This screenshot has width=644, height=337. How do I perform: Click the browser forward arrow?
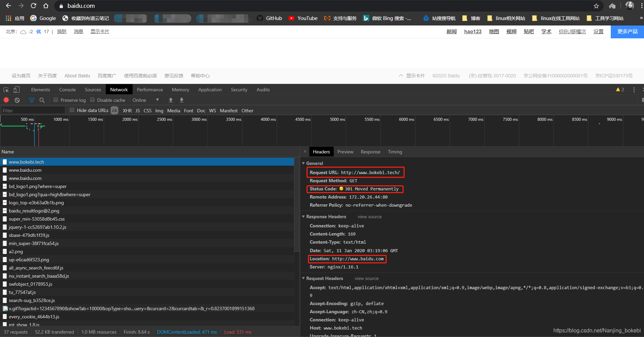(21, 6)
